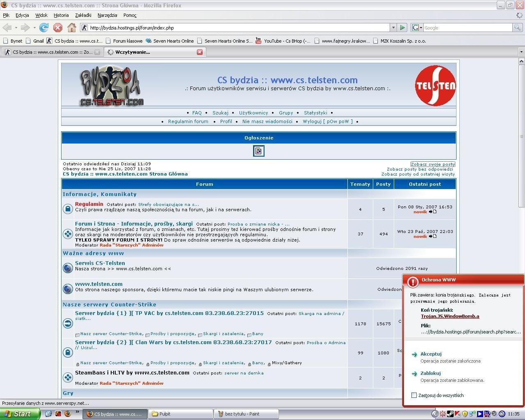Click the announcement image icon under Ogłoszenie

point(258,151)
